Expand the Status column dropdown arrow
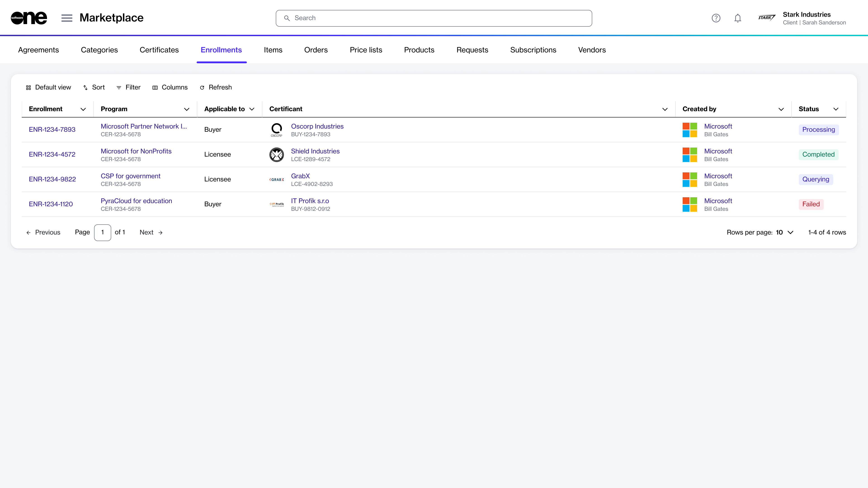The width and height of the screenshot is (868, 488). pyautogui.click(x=836, y=109)
